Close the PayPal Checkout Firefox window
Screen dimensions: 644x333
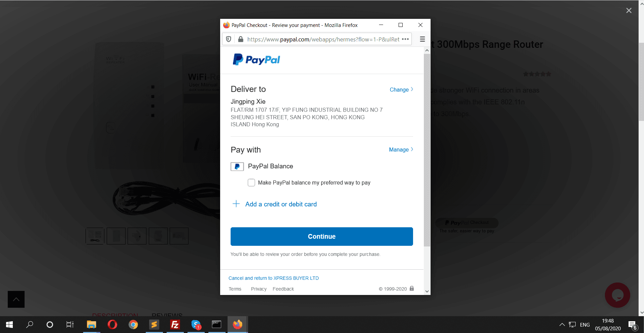point(420,25)
